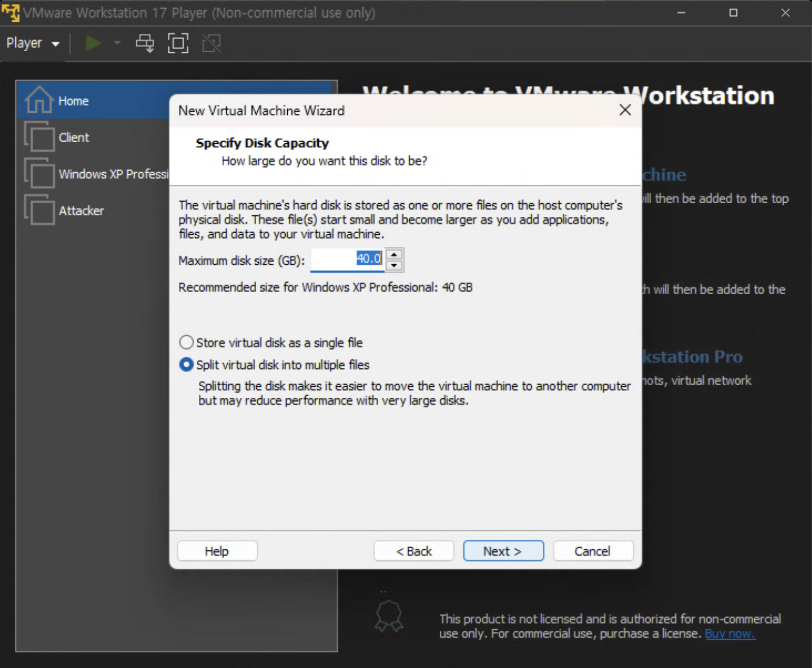The width and height of the screenshot is (812, 668).
Task: Click the Back button
Action: (x=414, y=551)
